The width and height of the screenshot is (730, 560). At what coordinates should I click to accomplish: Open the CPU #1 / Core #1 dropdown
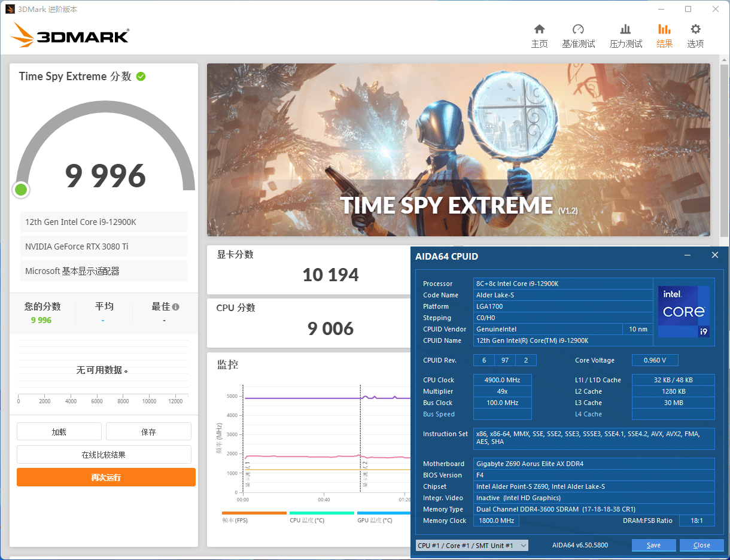pyautogui.click(x=472, y=545)
